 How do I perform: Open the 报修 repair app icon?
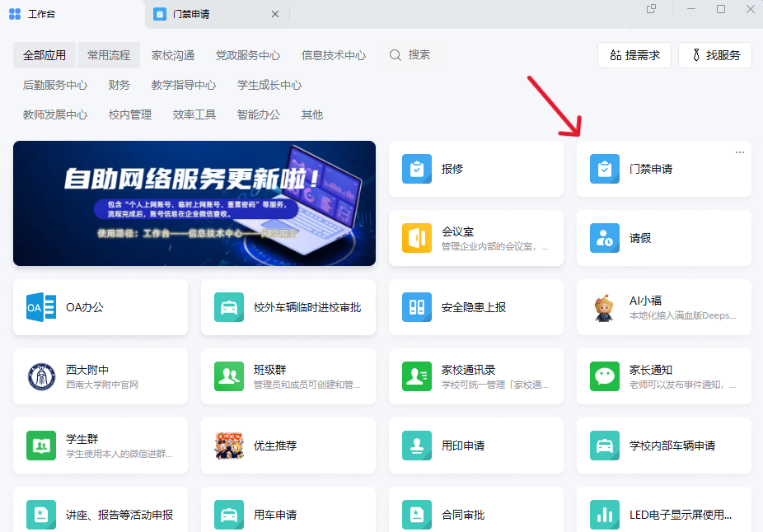pyautogui.click(x=417, y=169)
